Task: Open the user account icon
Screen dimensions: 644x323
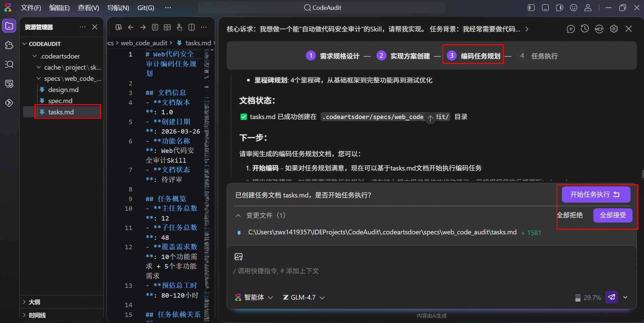Action: coord(588,7)
